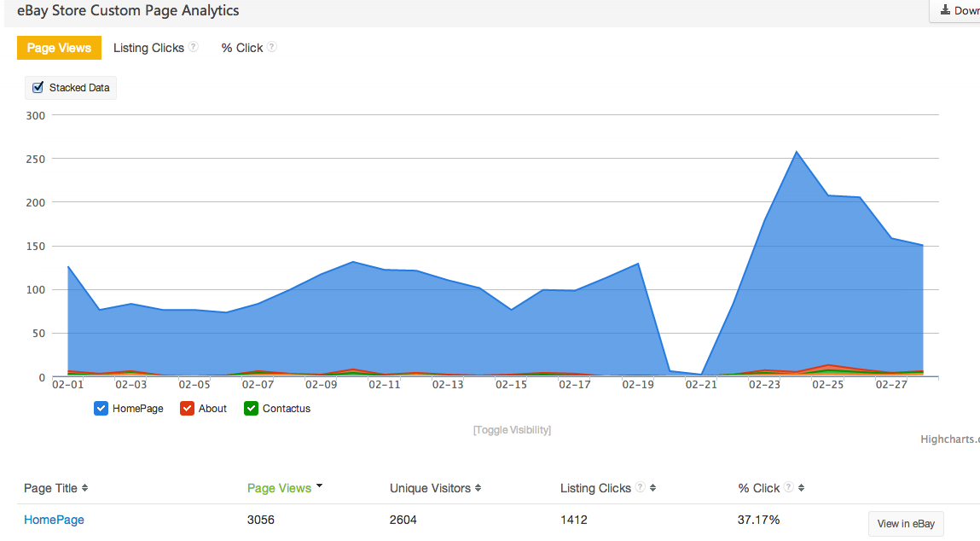Viewport: 980px width, 541px height.
Task: Open help icon next to % Click tab
Action: [x=272, y=46]
